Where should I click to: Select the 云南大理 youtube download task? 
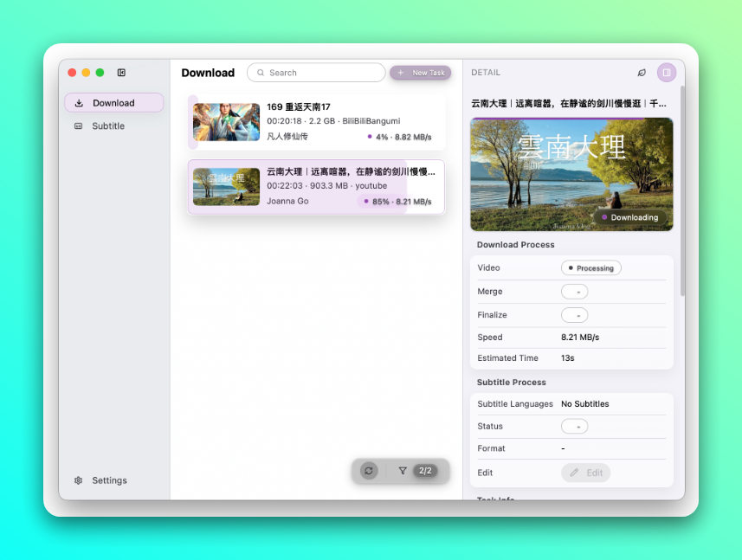[316, 187]
